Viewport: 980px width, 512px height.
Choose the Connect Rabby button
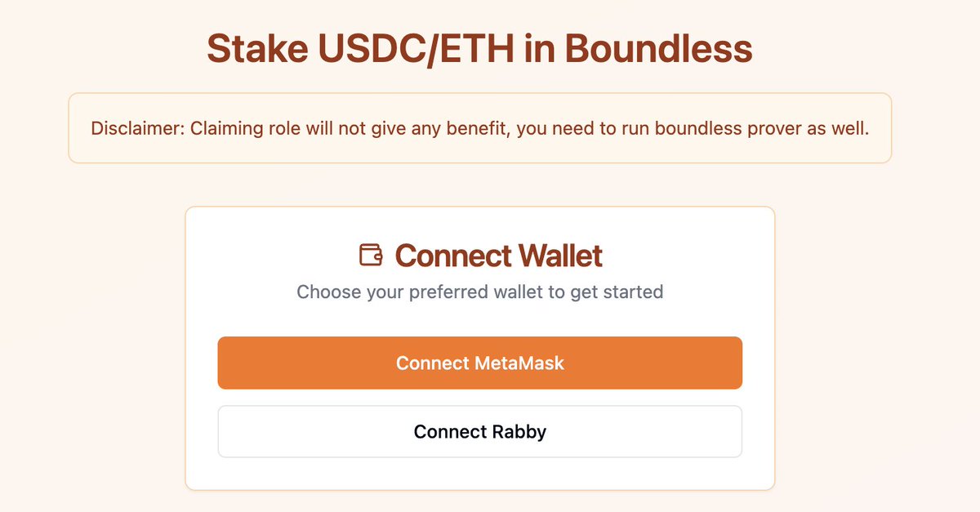click(479, 431)
